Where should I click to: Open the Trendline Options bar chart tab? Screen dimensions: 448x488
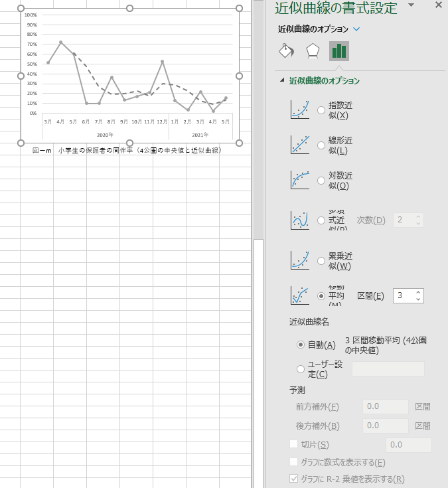[x=339, y=51]
